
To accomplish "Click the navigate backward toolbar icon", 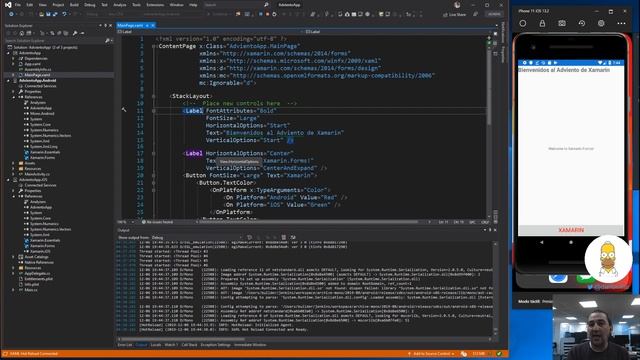I will click(x=11, y=14).
